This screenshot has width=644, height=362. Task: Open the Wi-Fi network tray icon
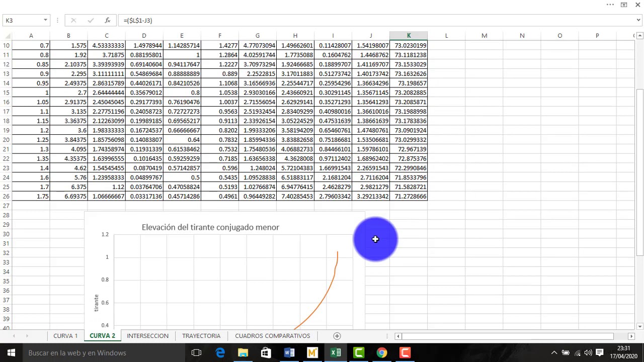pos(577,353)
